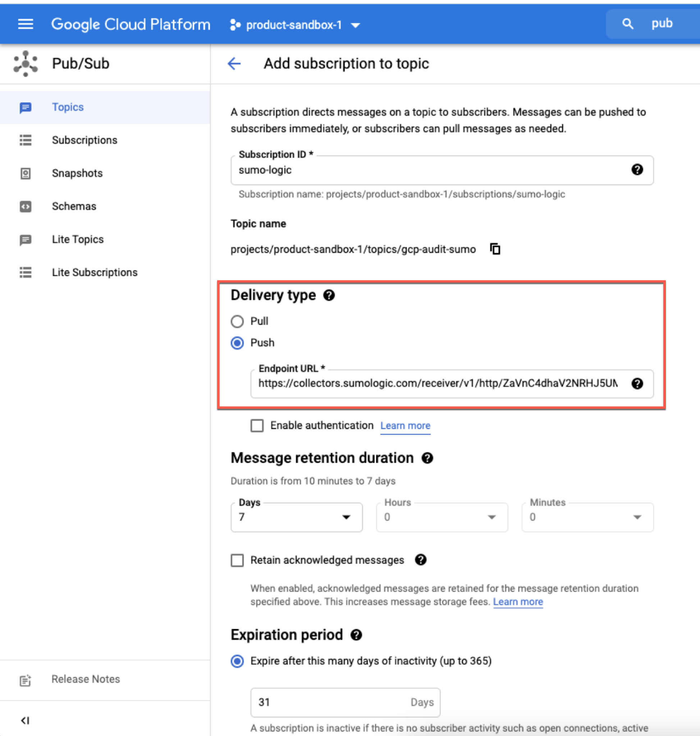The width and height of the screenshot is (700, 736).
Task: Open the Endpoint URL help tooltip
Action: pos(638,384)
